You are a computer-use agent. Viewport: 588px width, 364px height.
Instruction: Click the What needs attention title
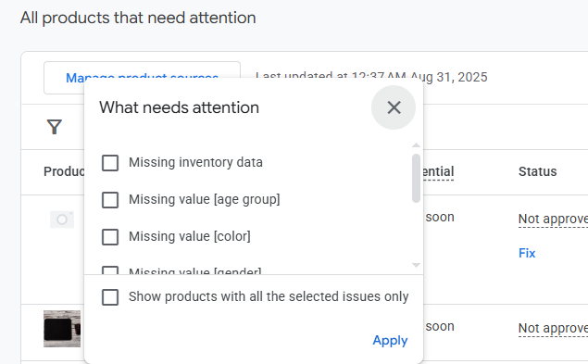(179, 107)
